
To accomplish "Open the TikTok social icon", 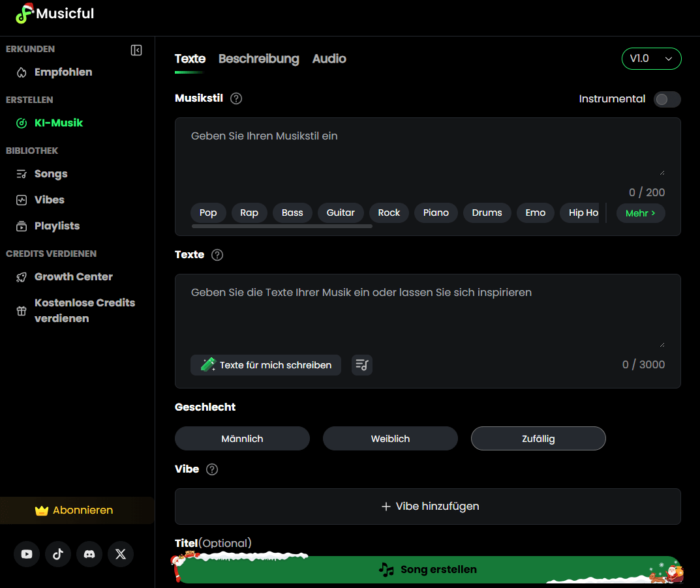I will click(x=58, y=554).
